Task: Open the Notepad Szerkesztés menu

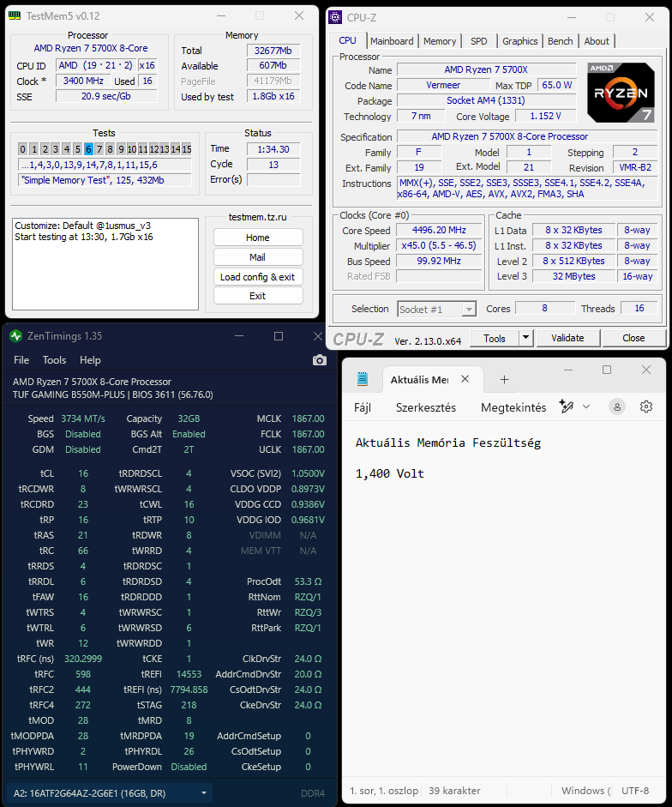Action: coord(425,407)
